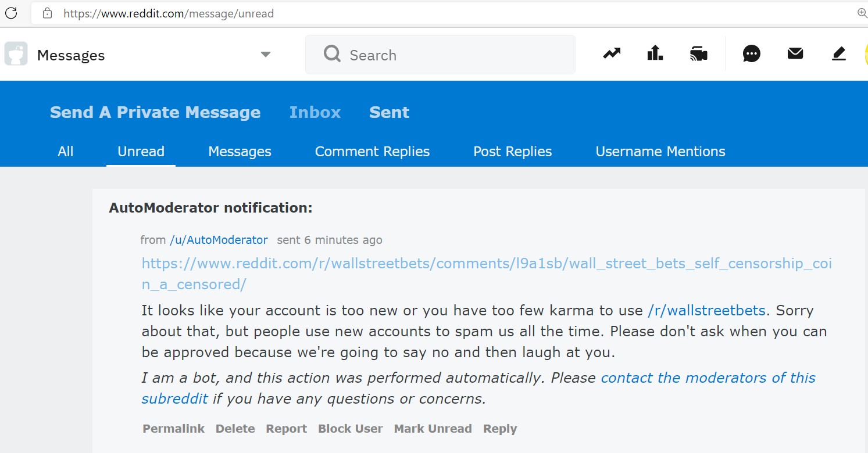Image resolution: width=868 pixels, height=453 pixels.
Task: Open the Post Replies tab
Action: 512,152
